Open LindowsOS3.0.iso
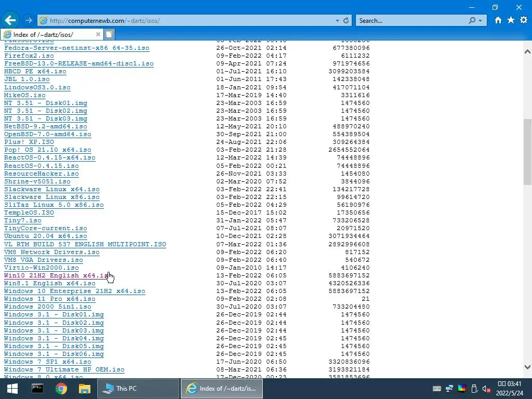This screenshot has width=532, height=399. (x=37, y=87)
